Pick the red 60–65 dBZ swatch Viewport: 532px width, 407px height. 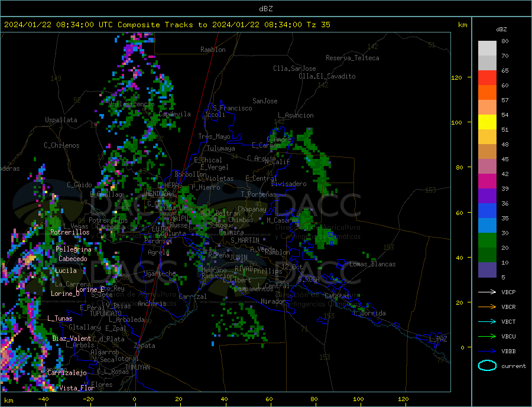click(x=487, y=77)
